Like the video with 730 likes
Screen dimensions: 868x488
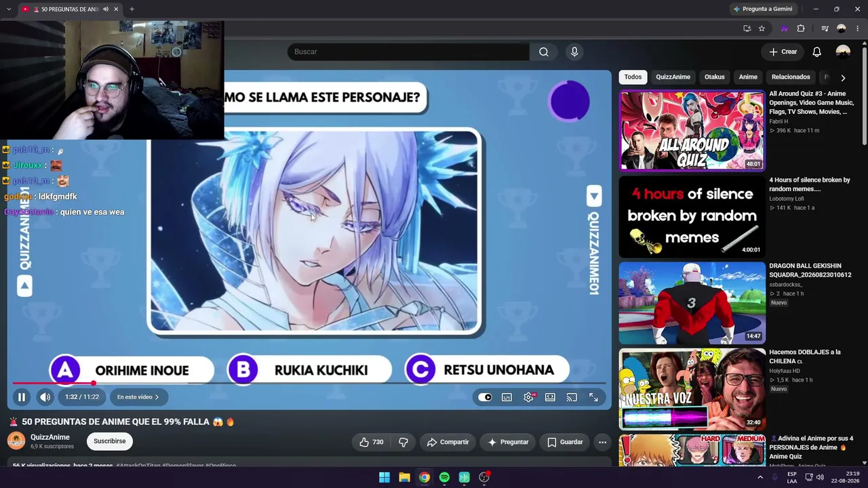coord(372,442)
